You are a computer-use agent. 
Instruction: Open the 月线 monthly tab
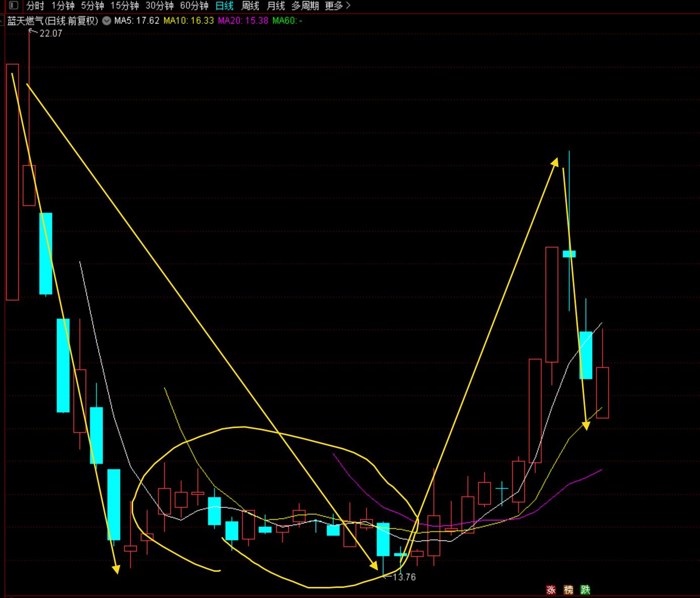(276, 6)
